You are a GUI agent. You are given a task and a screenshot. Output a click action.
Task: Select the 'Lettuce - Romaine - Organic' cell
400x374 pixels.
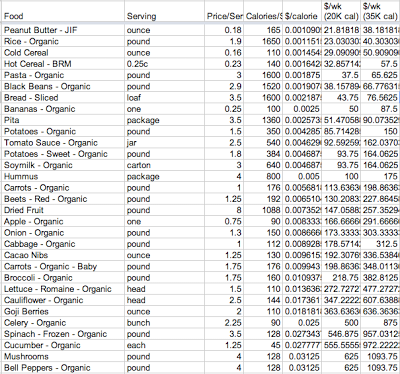63,289
